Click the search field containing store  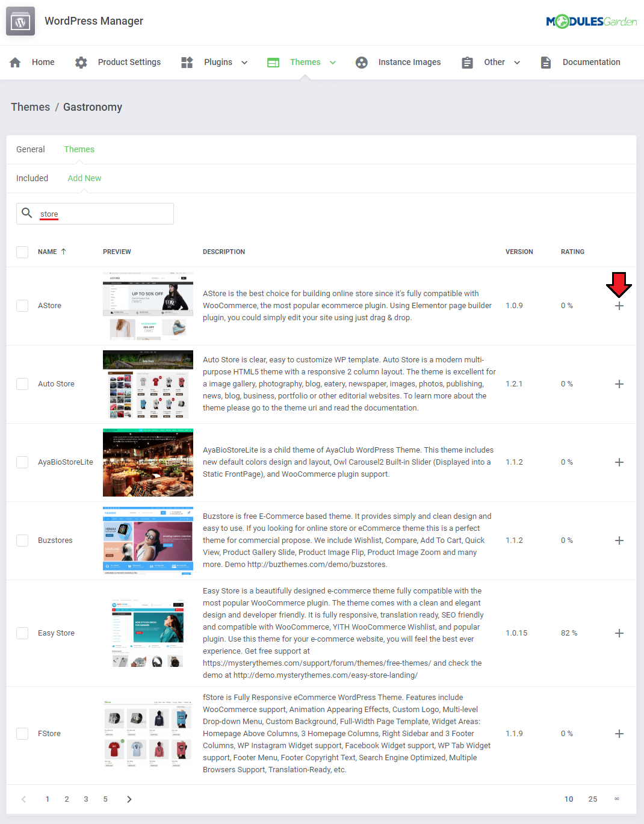95,214
